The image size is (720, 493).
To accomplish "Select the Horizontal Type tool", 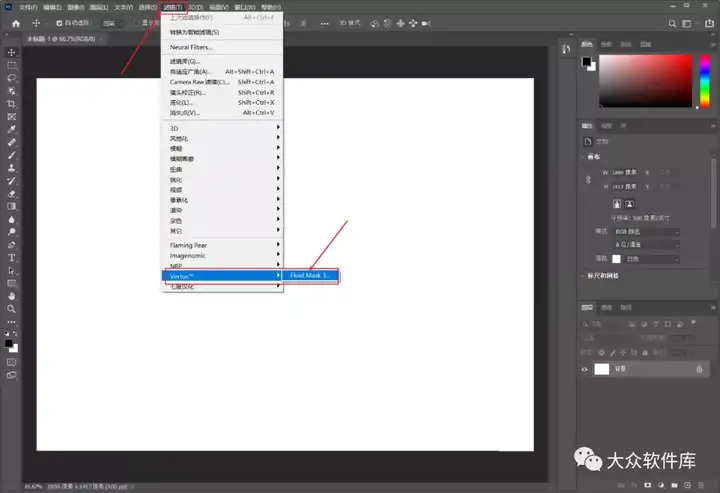I will pyautogui.click(x=11, y=258).
